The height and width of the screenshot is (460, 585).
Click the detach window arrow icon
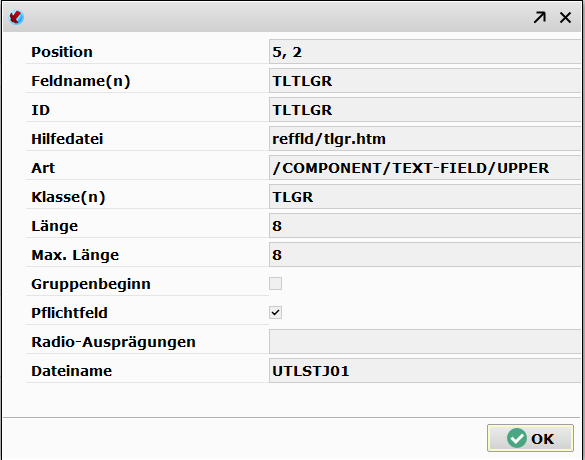pos(539,17)
